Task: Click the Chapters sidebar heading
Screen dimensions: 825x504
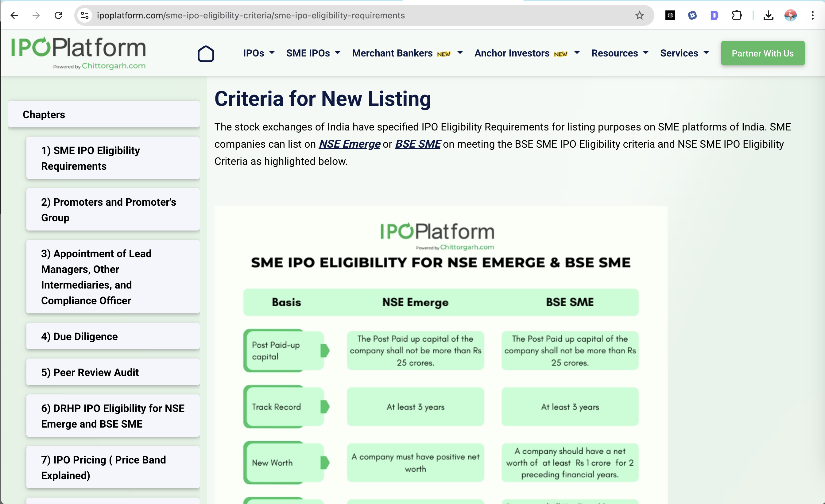Action: click(x=104, y=114)
